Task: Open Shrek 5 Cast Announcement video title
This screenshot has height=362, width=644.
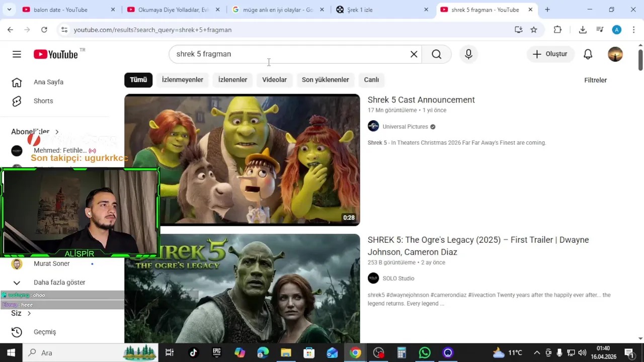Action: coord(421,100)
